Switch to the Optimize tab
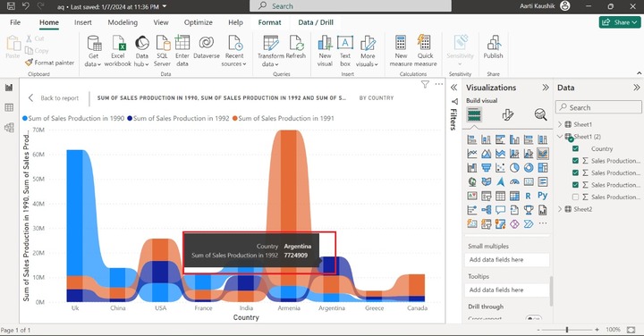The height and width of the screenshot is (336, 644). click(x=198, y=22)
